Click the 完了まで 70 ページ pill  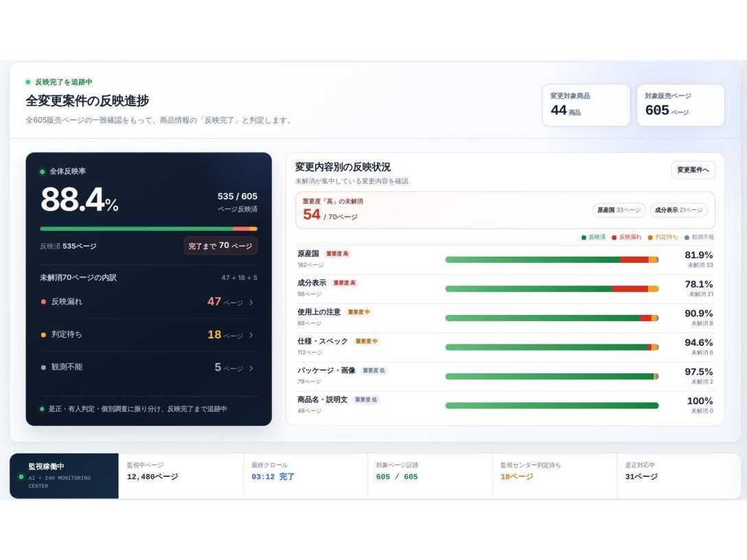[x=220, y=246]
